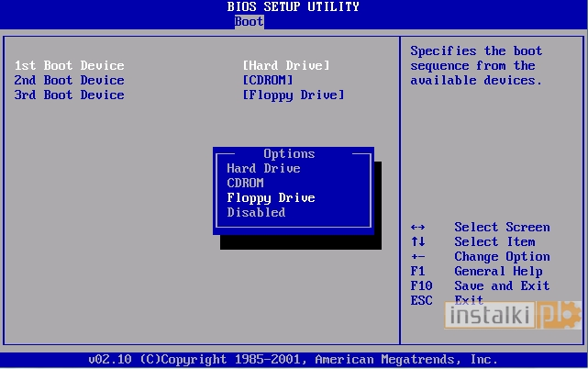Choose Disabled in the Options popup
This screenshot has height=369, width=588.
click(256, 212)
